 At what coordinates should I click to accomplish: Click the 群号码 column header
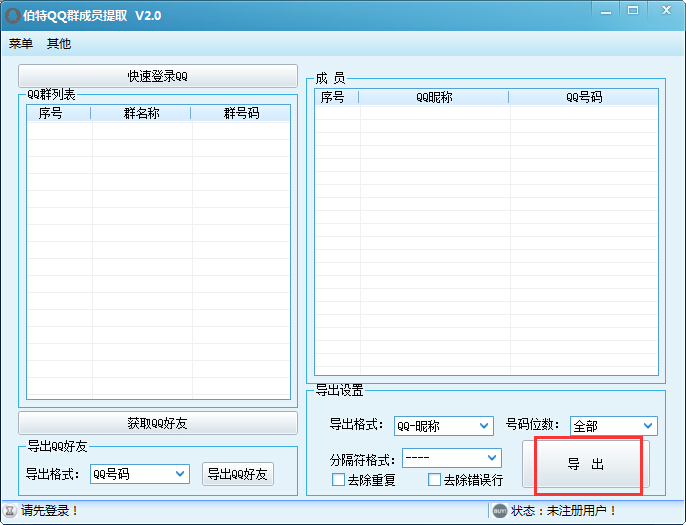241,113
